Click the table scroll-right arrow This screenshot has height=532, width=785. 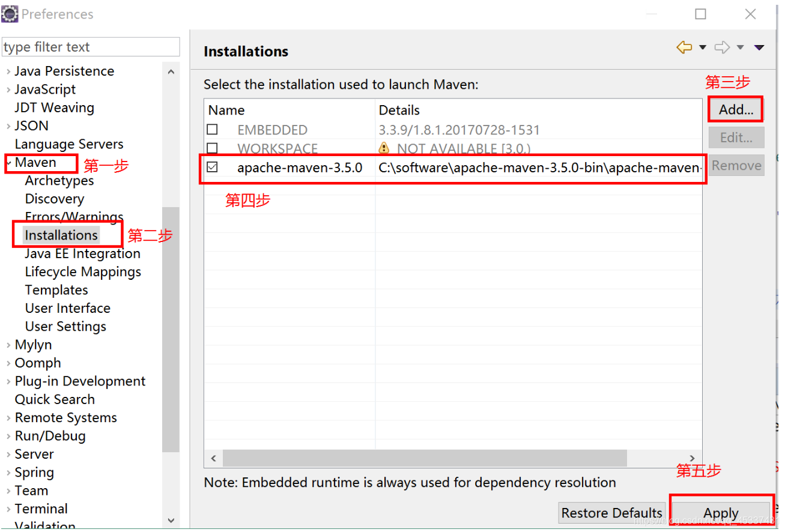(x=693, y=459)
